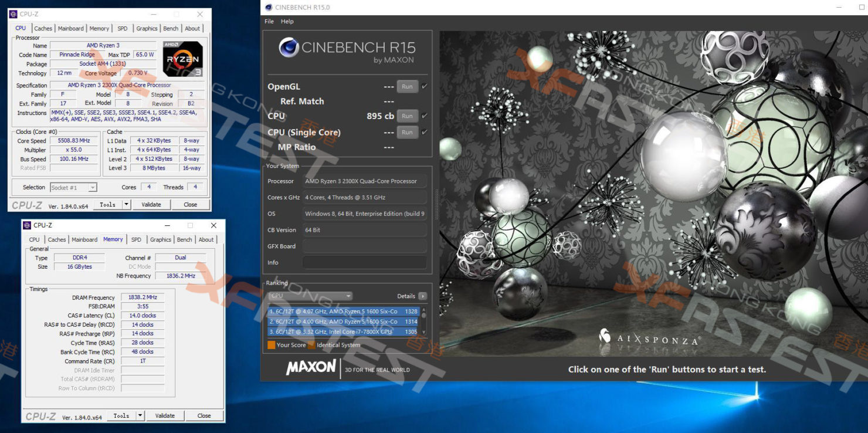The image size is (868, 433).
Task: Click the large Cinebench R15 sphere logo
Action: coord(288,46)
